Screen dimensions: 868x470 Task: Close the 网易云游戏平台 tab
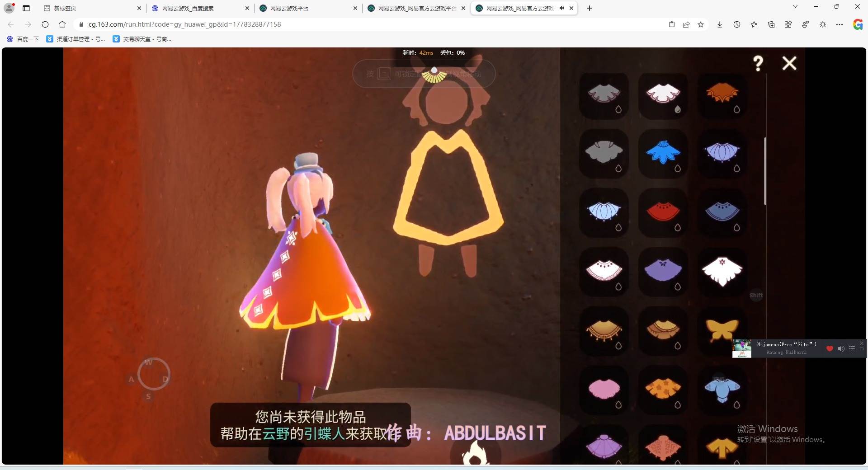click(355, 8)
